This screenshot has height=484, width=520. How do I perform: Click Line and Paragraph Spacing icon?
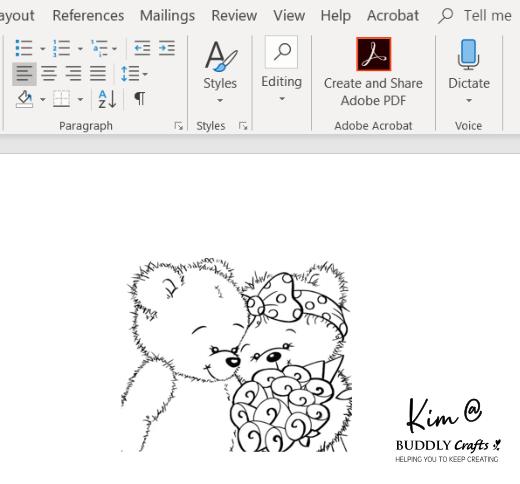[x=130, y=74]
